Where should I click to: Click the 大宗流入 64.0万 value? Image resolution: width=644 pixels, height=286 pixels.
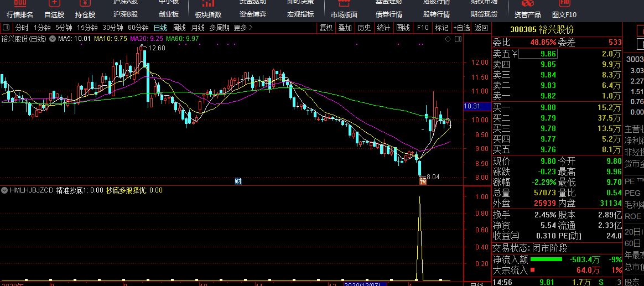click(589, 270)
